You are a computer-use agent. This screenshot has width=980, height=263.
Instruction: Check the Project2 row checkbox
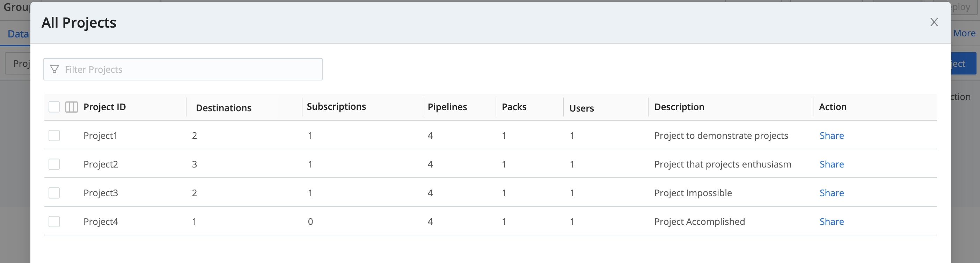coord(54,164)
